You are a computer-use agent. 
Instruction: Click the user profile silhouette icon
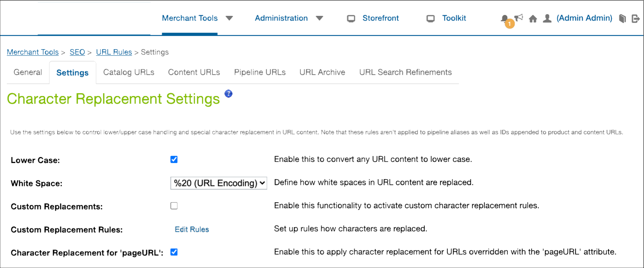[x=547, y=19]
